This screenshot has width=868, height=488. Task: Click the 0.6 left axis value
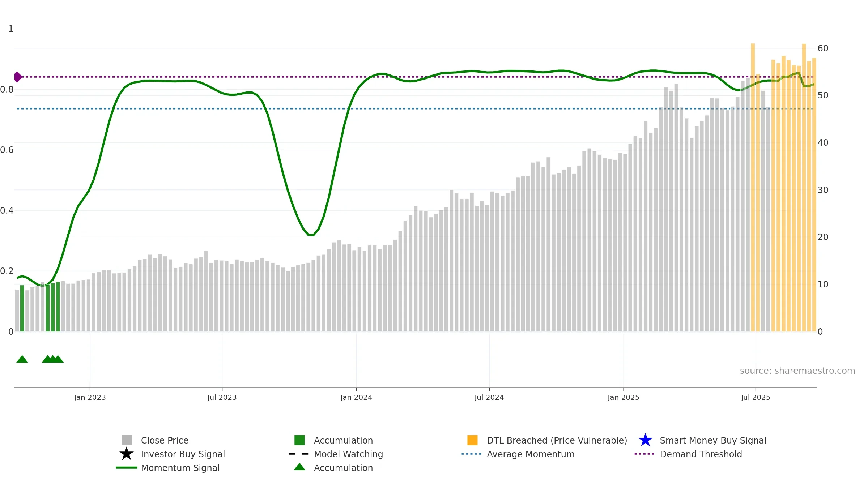pos(7,150)
